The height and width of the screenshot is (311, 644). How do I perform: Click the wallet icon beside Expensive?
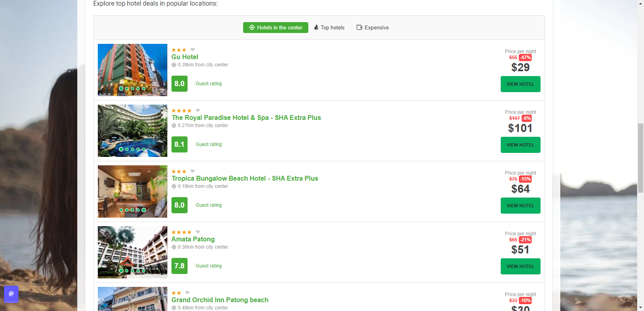(x=359, y=27)
